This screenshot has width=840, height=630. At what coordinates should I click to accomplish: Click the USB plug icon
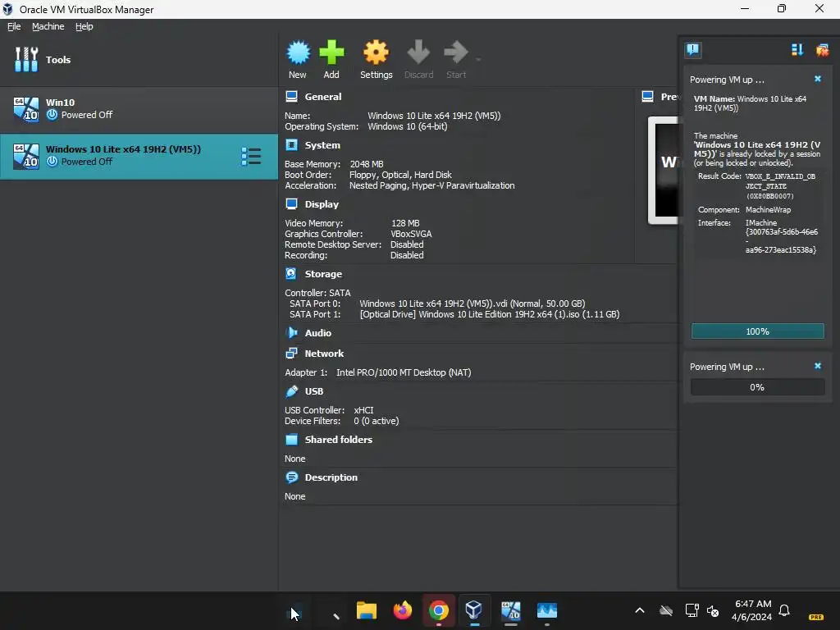pos(291,391)
